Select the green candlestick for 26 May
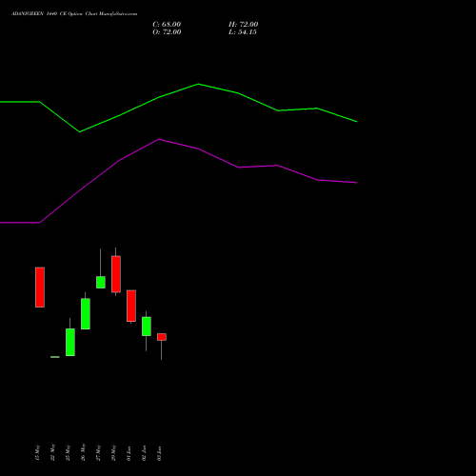 (x=86, y=313)
